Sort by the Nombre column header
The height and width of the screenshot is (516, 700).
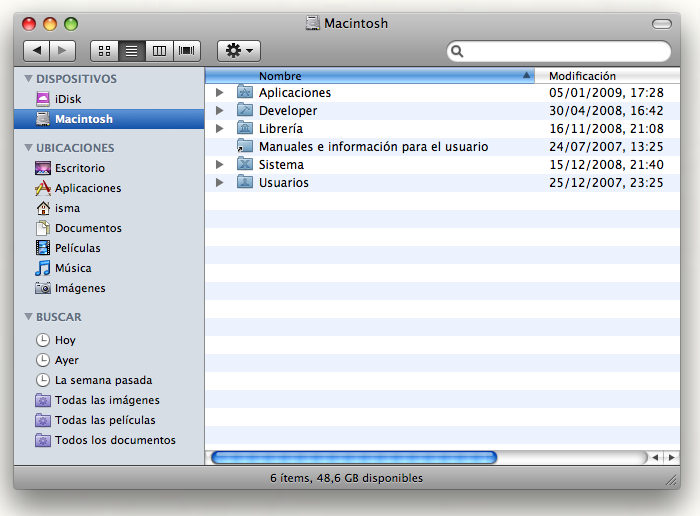pyautogui.click(x=370, y=76)
